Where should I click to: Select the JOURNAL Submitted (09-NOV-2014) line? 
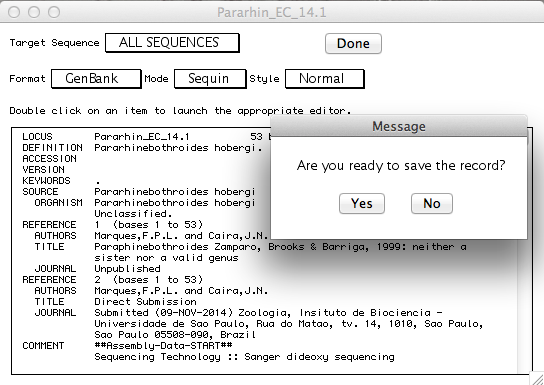238,313
